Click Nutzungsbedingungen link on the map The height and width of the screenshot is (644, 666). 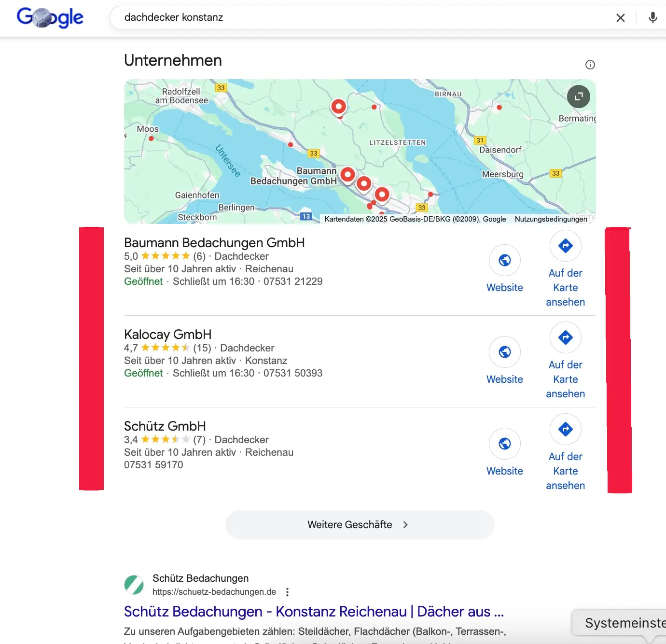tap(551, 219)
